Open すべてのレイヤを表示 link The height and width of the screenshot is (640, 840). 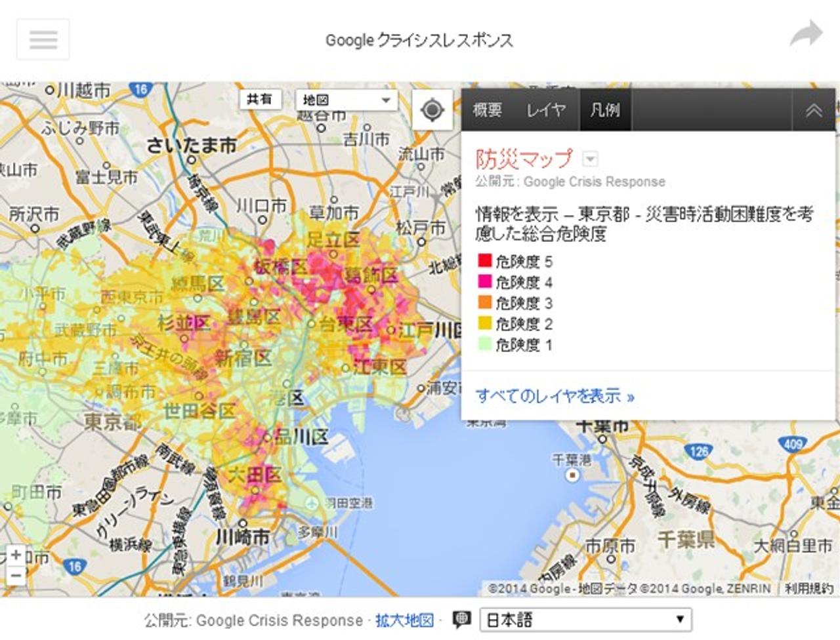pyautogui.click(x=555, y=396)
